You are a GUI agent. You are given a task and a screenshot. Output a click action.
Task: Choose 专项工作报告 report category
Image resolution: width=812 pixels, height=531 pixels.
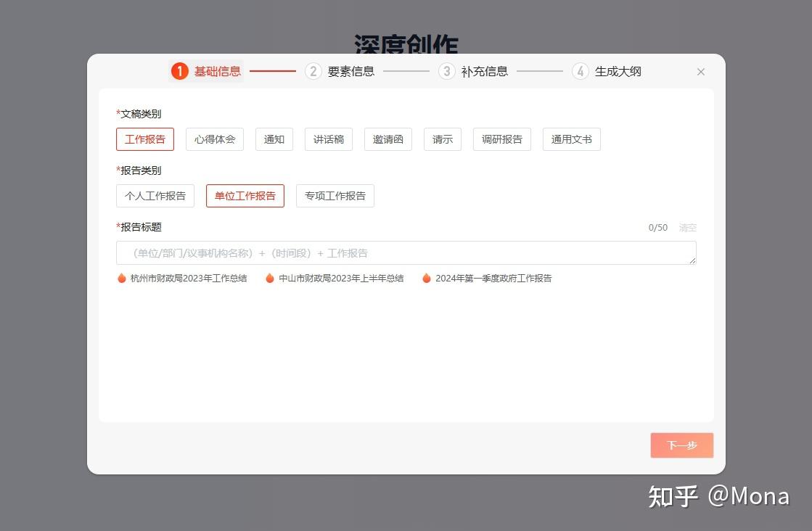(x=335, y=196)
